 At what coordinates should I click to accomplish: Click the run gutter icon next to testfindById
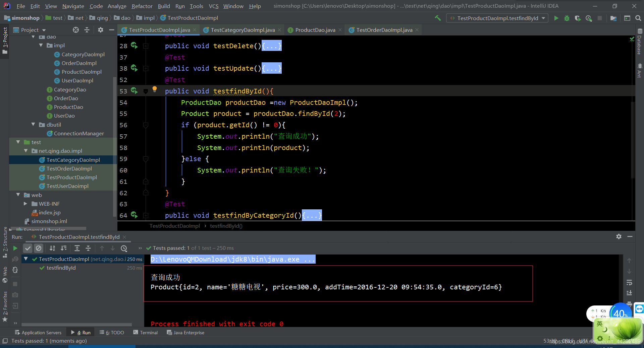(134, 90)
